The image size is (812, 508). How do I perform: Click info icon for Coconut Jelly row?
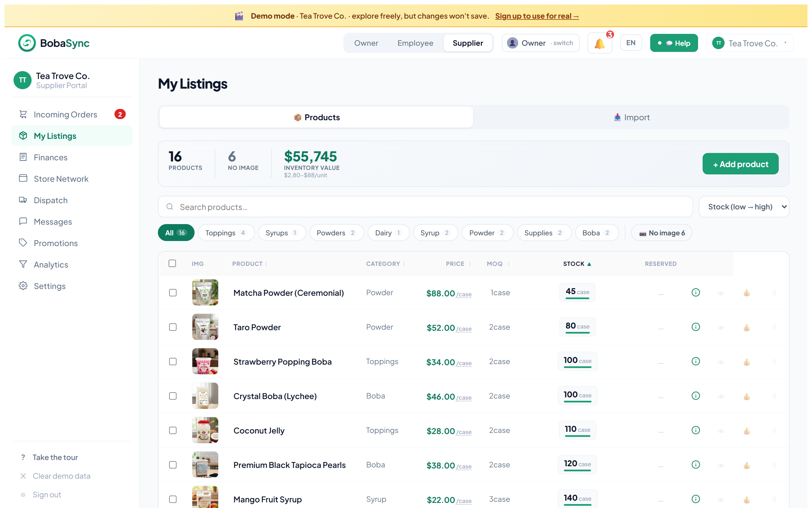pos(696,430)
